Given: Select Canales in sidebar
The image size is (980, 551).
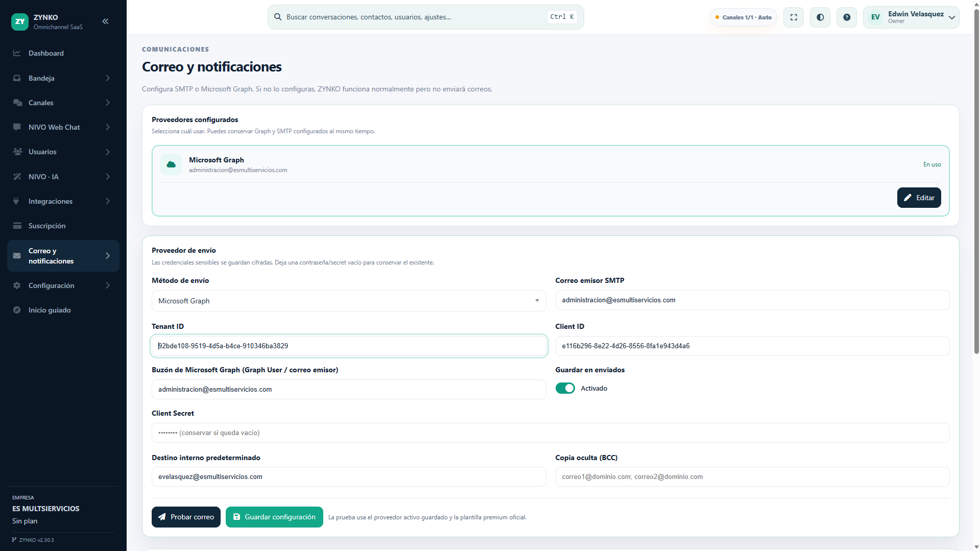Looking at the screenshot, I should click(x=63, y=103).
